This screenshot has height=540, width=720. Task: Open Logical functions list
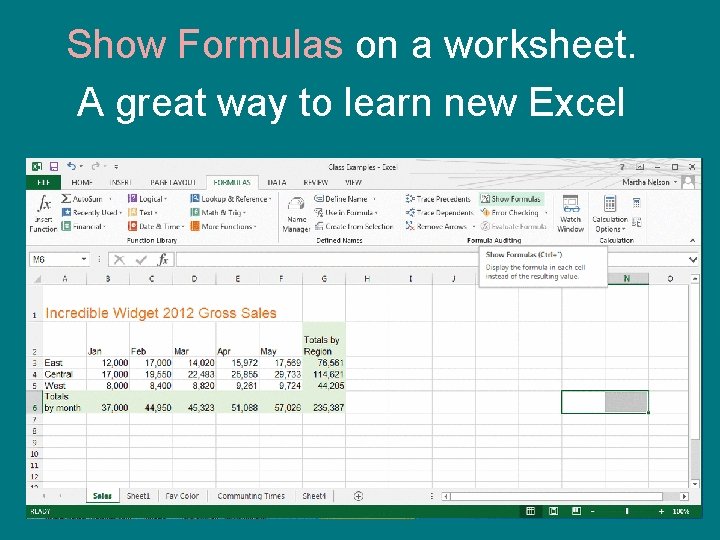(x=147, y=199)
